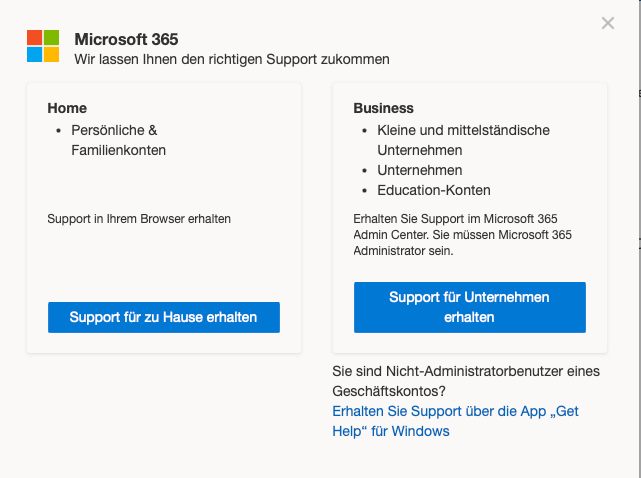
Task: Click the blue square in Microsoft logo
Action: (34, 54)
